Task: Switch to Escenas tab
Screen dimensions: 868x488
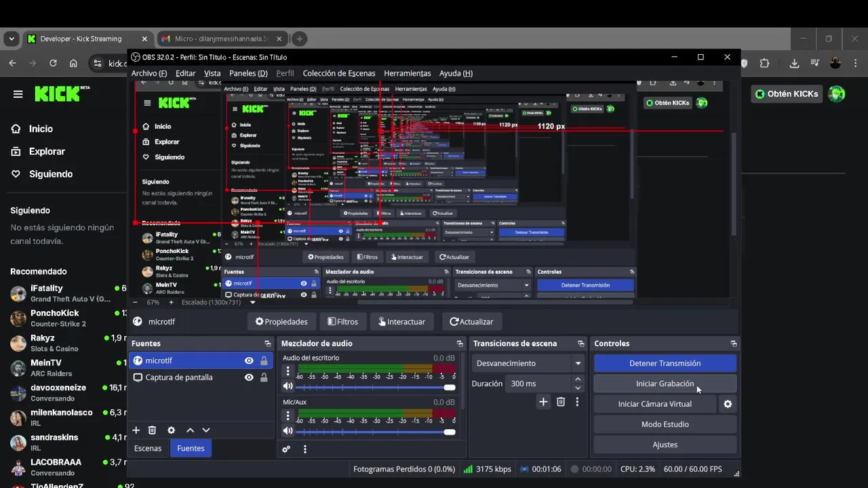Action: (148, 448)
